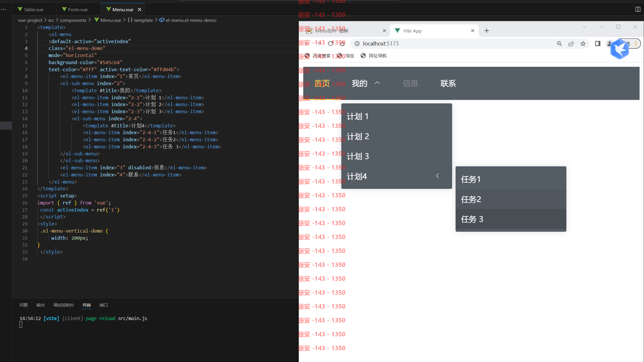The image size is (644, 362).
Task: Switch to the Form.vue editor tab
Action: [75, 9]
